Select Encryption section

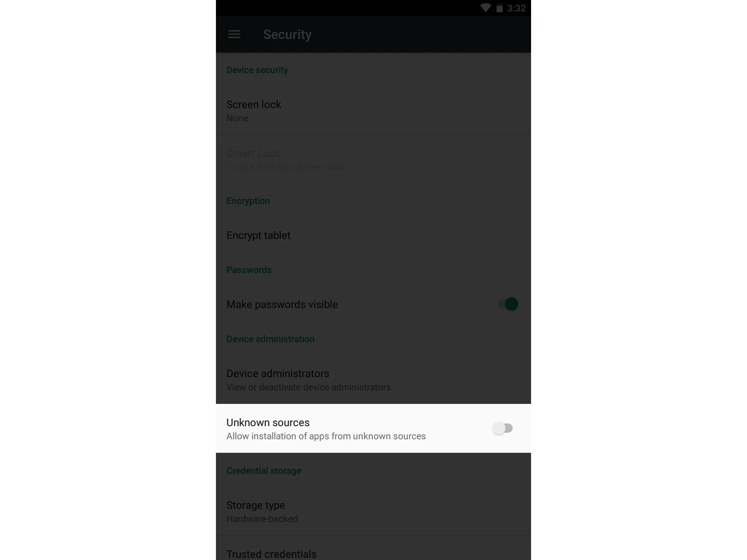click(x=247, y=201)
